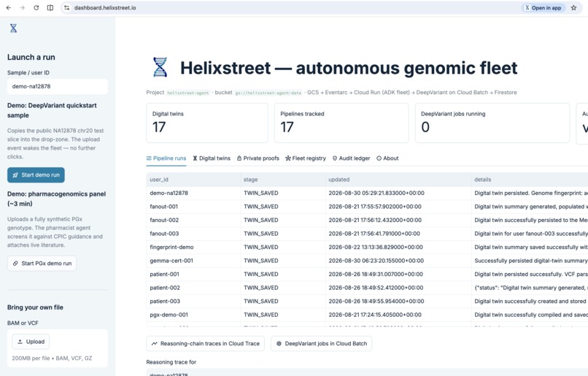Switch to the Pipeline runs tab
Screen dimensions: 588x376
166,158
